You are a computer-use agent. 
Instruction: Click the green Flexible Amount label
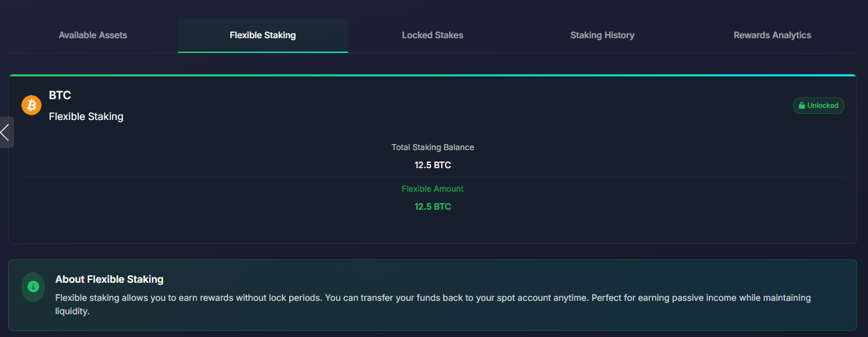click(432, 189)
